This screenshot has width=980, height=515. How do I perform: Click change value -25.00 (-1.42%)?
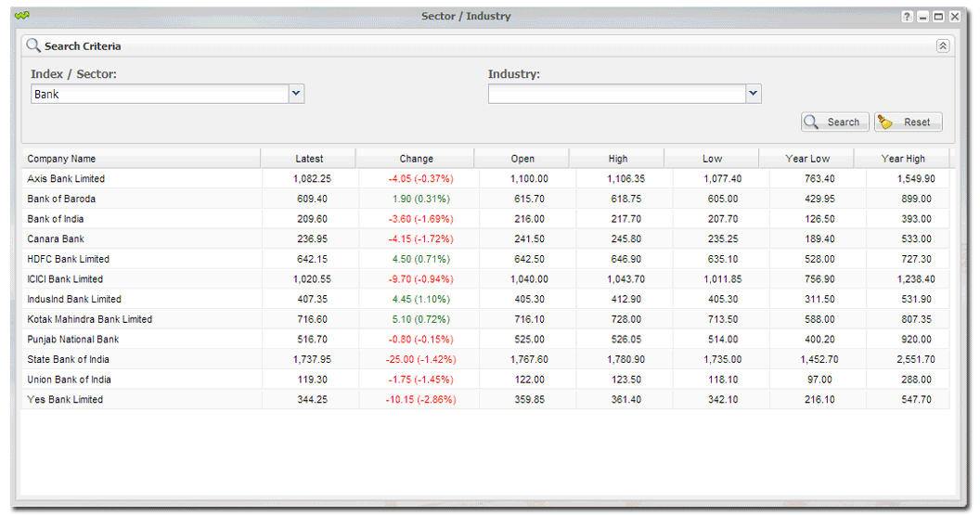tap(420, 359)
